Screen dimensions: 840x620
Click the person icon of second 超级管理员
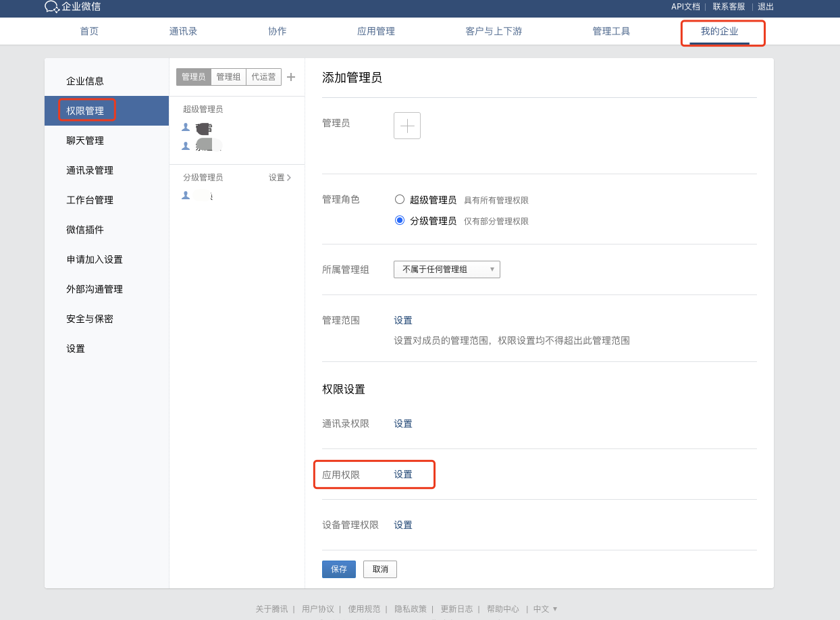click(186, 145)
